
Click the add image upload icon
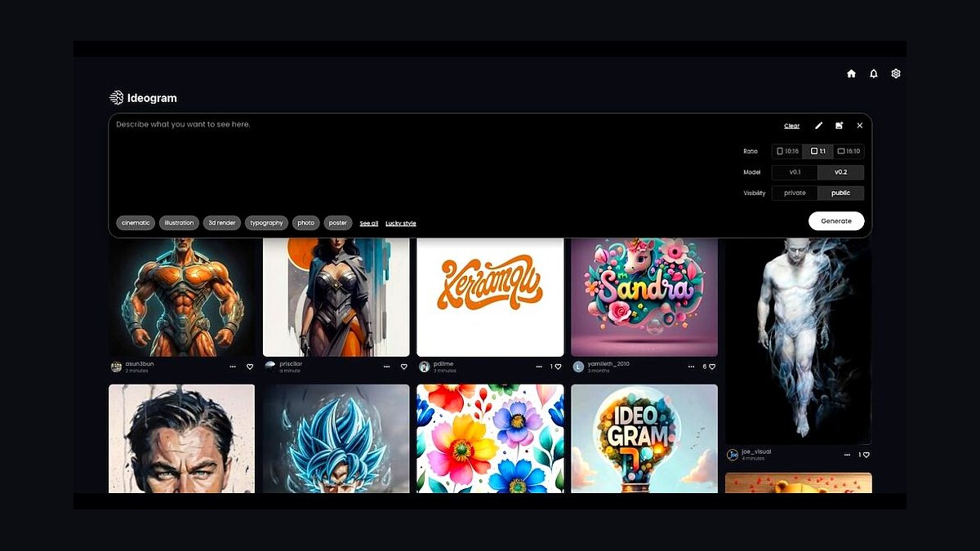tap(839, 126)
